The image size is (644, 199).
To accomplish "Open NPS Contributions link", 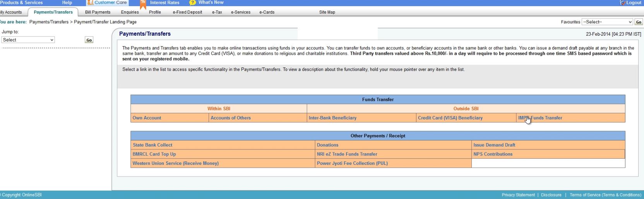I will tap(493, 154).
